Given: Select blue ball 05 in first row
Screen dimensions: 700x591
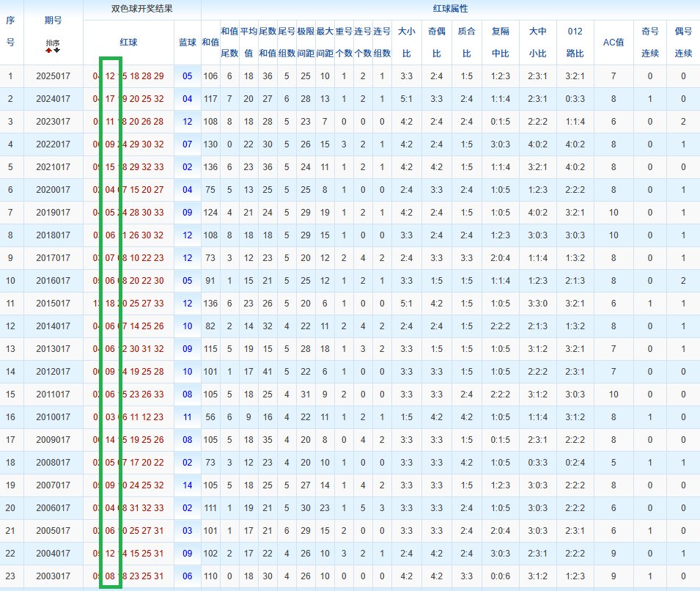Looking at the screenshot, I should pyautogui.click(x=188, y=76).
